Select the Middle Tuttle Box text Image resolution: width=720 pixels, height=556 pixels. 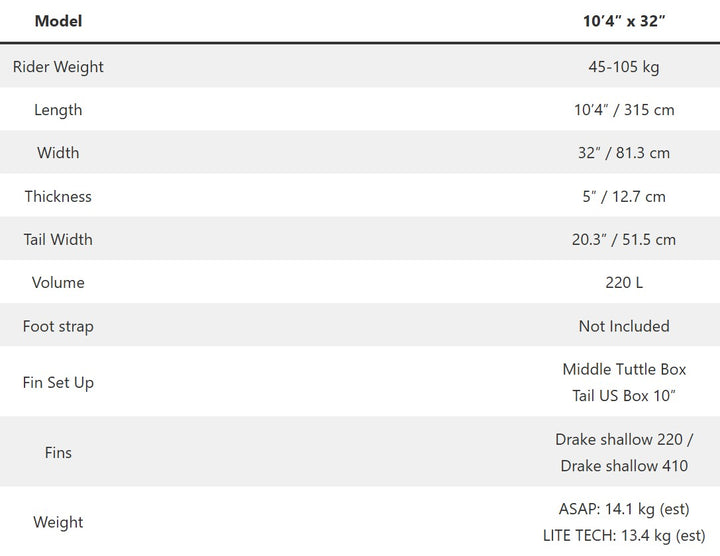[x=624, y=369]
